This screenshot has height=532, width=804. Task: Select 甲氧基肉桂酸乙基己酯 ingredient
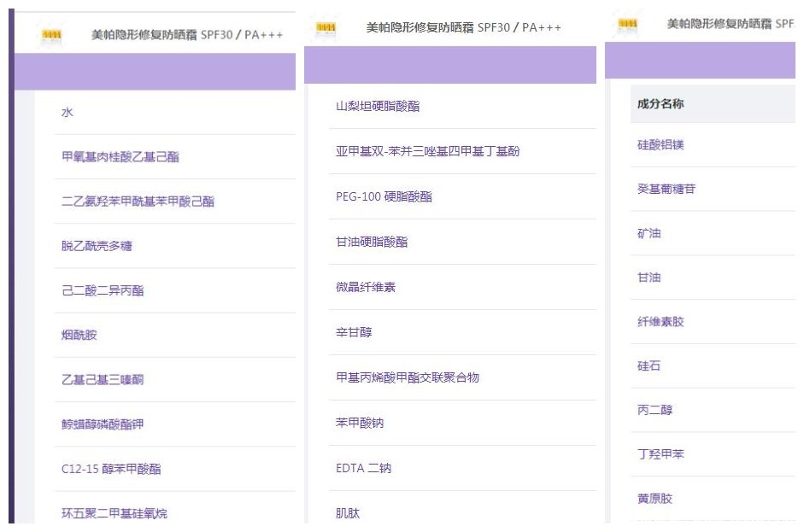[120, 157]
